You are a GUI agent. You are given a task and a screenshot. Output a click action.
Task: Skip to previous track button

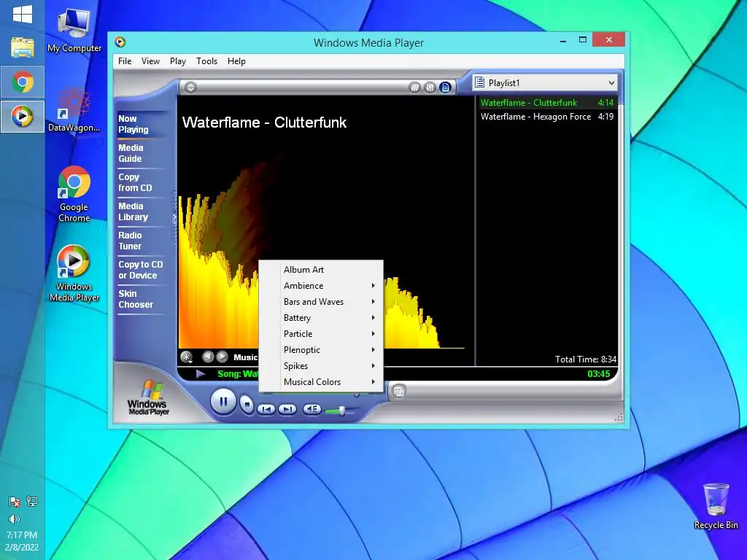point(266,409)
